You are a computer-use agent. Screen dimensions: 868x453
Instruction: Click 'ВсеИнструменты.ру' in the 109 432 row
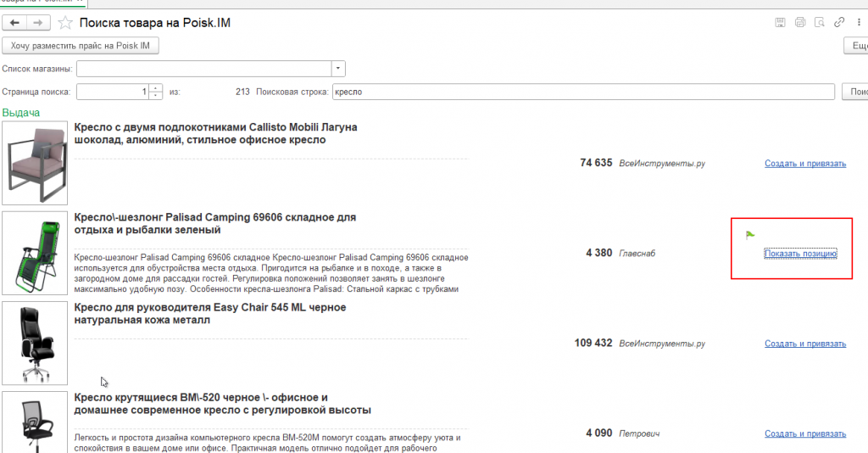pos(662,344)
